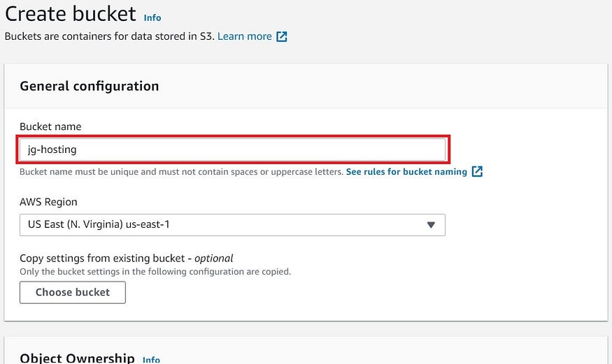Click the Choose bucket button
Image resolution: width=612 pixels, height=364 pixels.
(73, 292)
